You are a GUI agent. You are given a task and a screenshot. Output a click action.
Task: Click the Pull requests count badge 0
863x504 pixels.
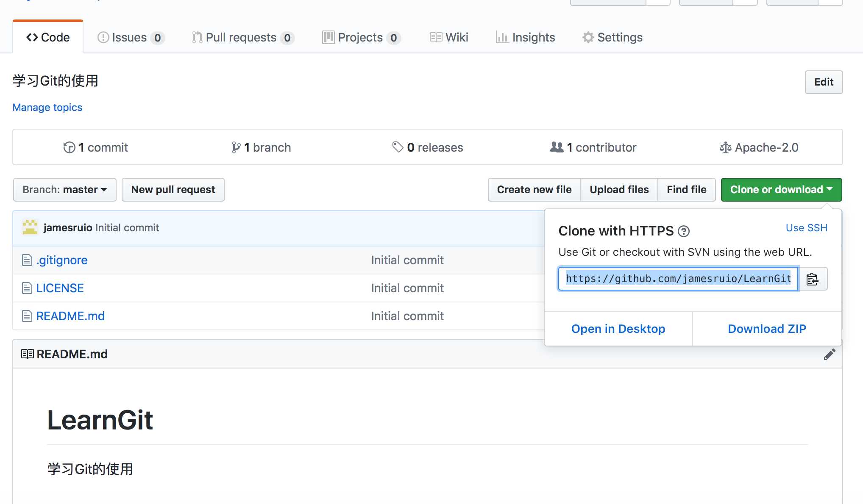click(287, 38)
